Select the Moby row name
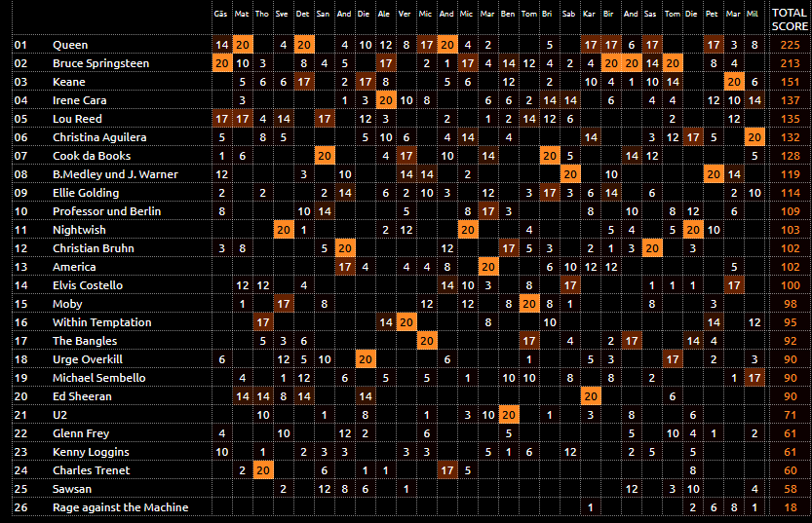812x523 pixels. tap(67, 304)
